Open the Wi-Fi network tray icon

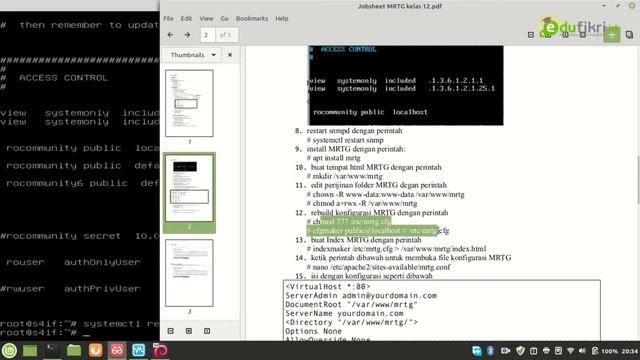tap(570, 351)
